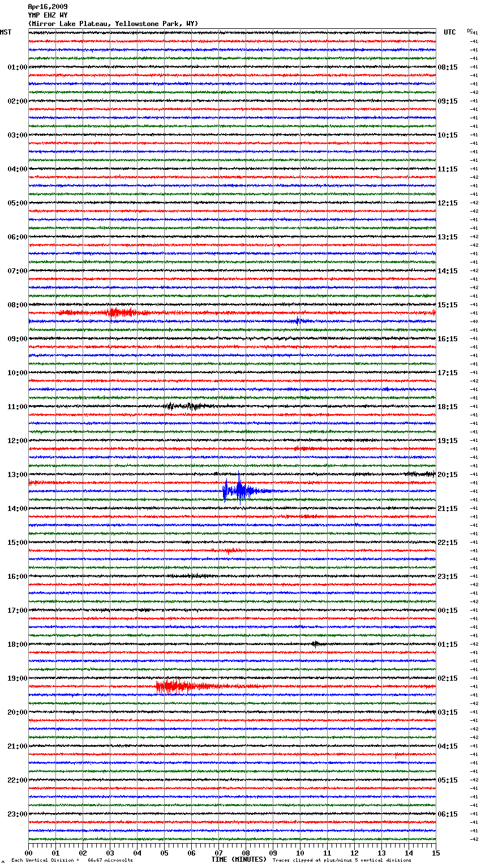Click the DC offset column header
The image size is (481, 868).
[470, 31]
